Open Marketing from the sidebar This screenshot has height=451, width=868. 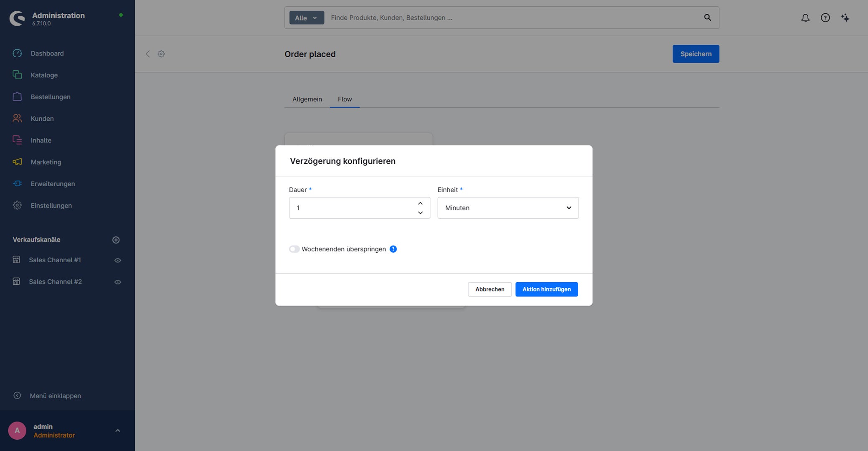point(46,162)
